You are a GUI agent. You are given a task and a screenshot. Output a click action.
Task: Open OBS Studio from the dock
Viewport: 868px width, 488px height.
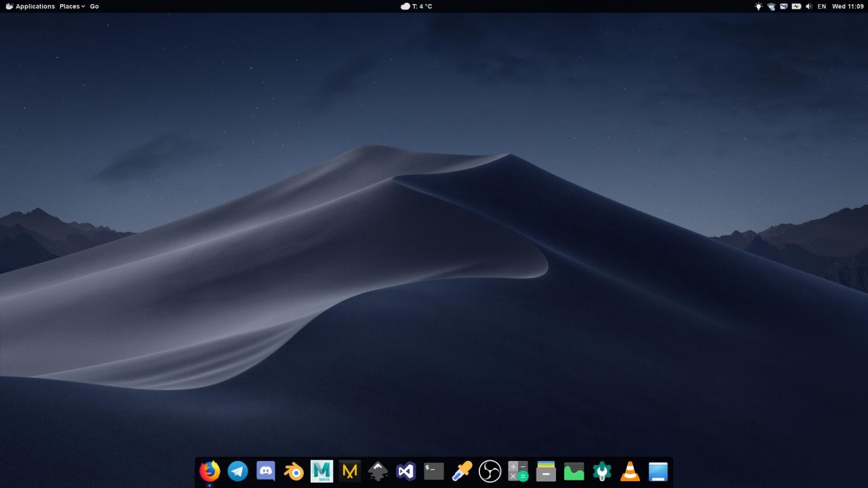tap(490, 470)
